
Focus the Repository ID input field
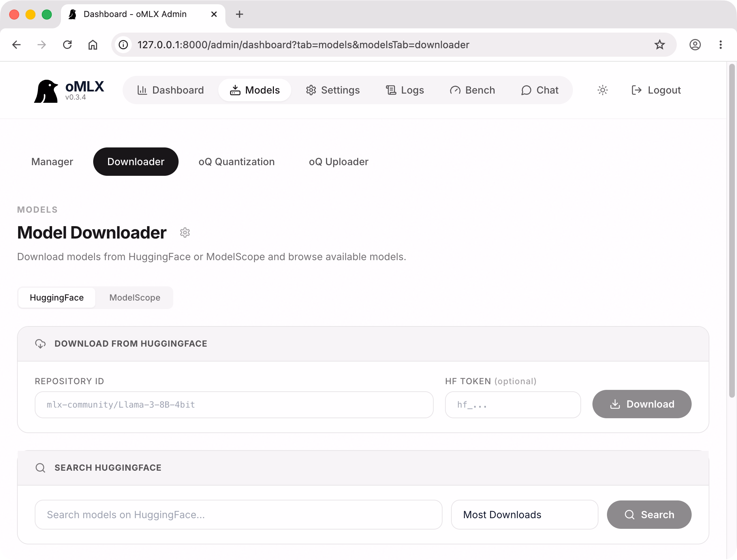(234, 405)
